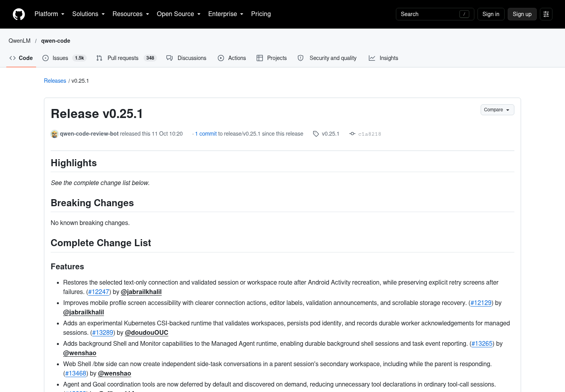Viewport: 565px width, 392px height.
Task: Go to the Pricing page
Action: tap(261, 14)
